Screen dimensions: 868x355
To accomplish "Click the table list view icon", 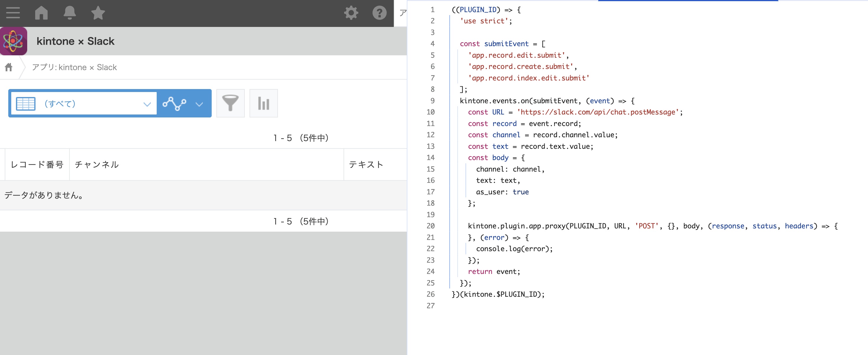I will tap(26, 104).
